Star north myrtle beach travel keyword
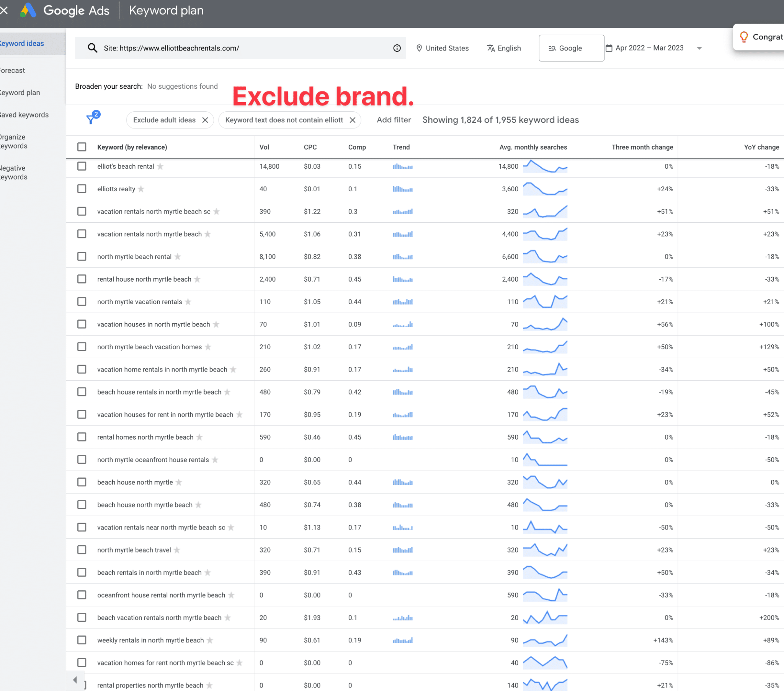This screenshot has height=691, width=784. [177, 549]
